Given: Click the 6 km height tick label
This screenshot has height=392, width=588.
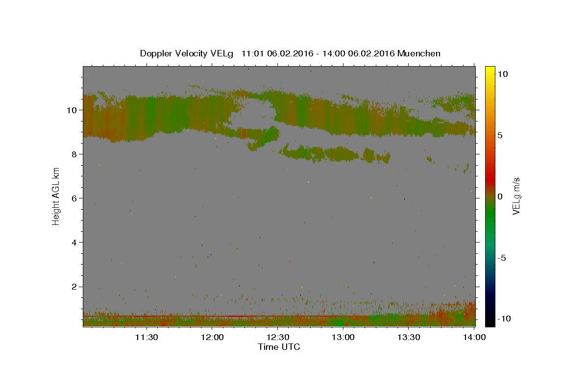Looking at the screenshot, I should point(74,198).
